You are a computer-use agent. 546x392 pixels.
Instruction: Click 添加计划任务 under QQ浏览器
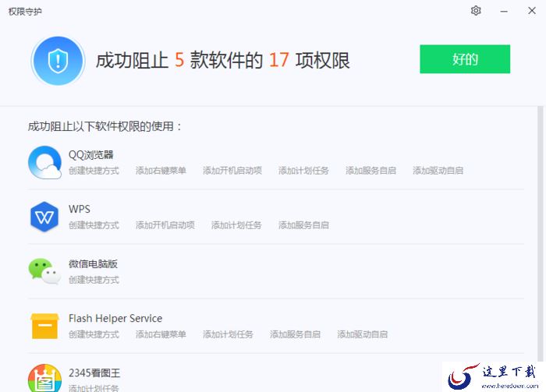coord(303,171)
